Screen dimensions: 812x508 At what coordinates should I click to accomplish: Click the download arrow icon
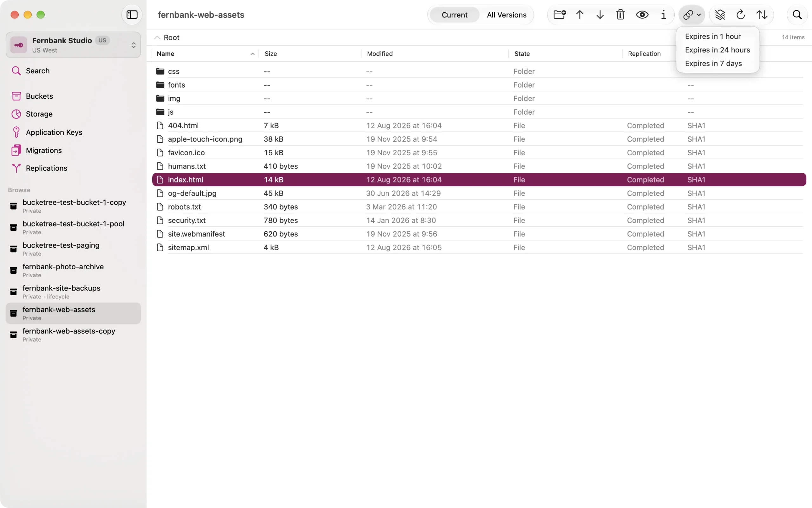tap(600, 15)
